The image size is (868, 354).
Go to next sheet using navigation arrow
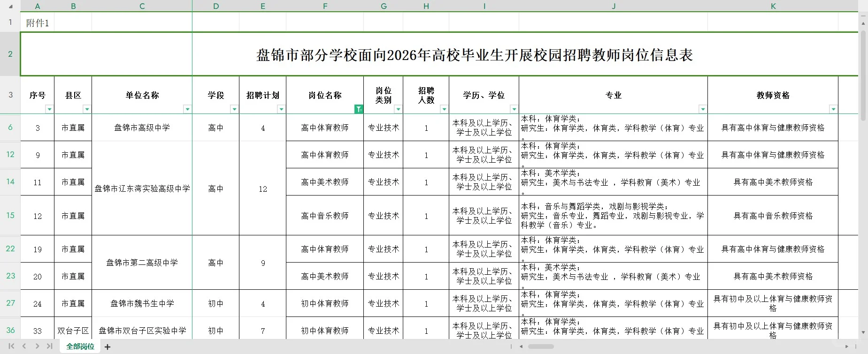click(37, 346)
